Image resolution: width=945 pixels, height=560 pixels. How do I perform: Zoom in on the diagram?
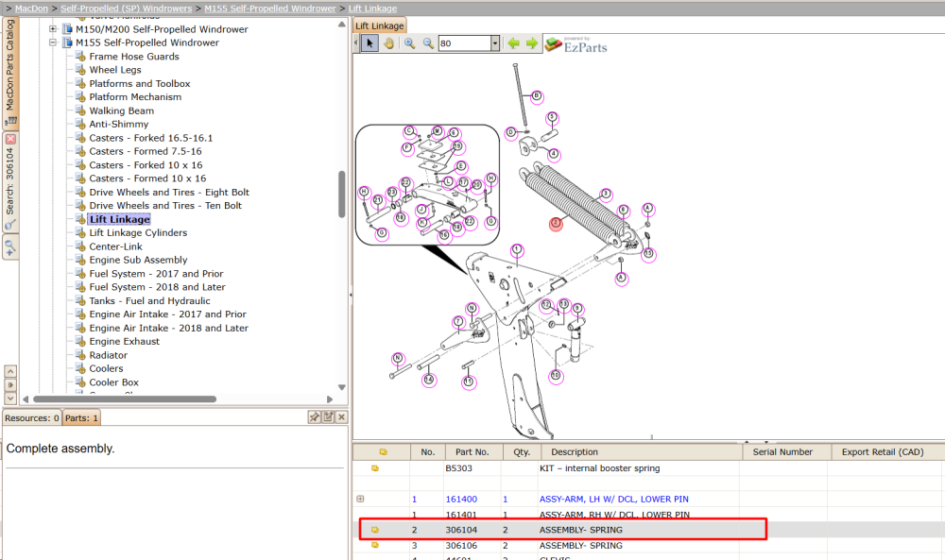click(409, 43)
